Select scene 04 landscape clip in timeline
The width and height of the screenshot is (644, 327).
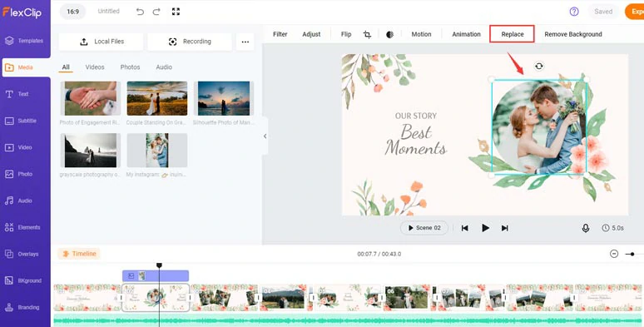pos(284,297)
